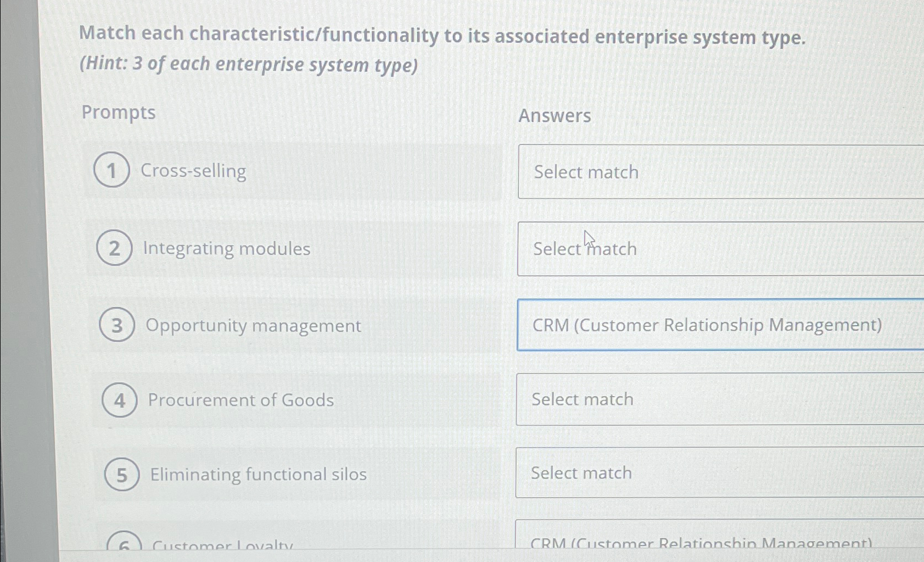The image size is (924, 562).
Task: Open the Select match dropdown for Integrating modules
Action: pos(714,248)
